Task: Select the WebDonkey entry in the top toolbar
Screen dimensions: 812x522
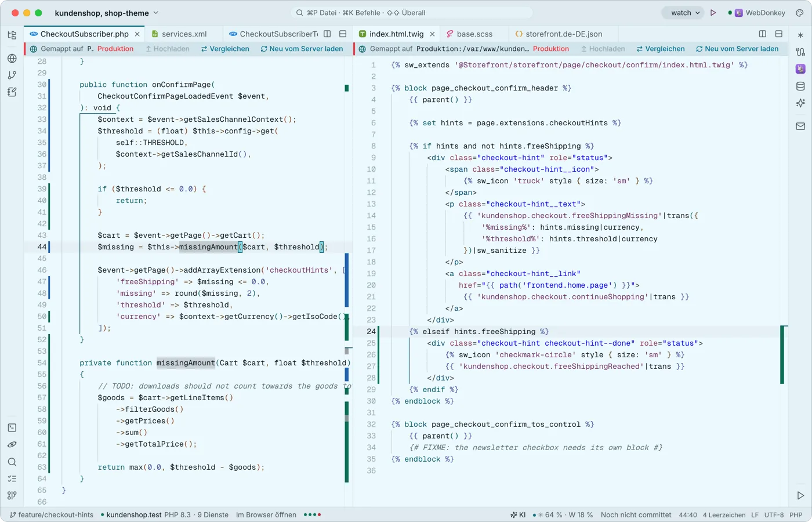Action: coord(757,13)
